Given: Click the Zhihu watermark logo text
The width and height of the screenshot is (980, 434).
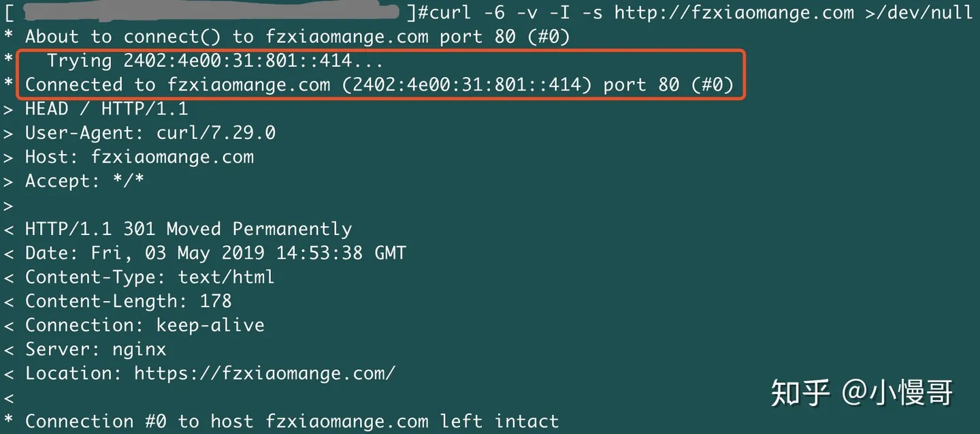Looking at the screenshot, I should tap(800, 392).
